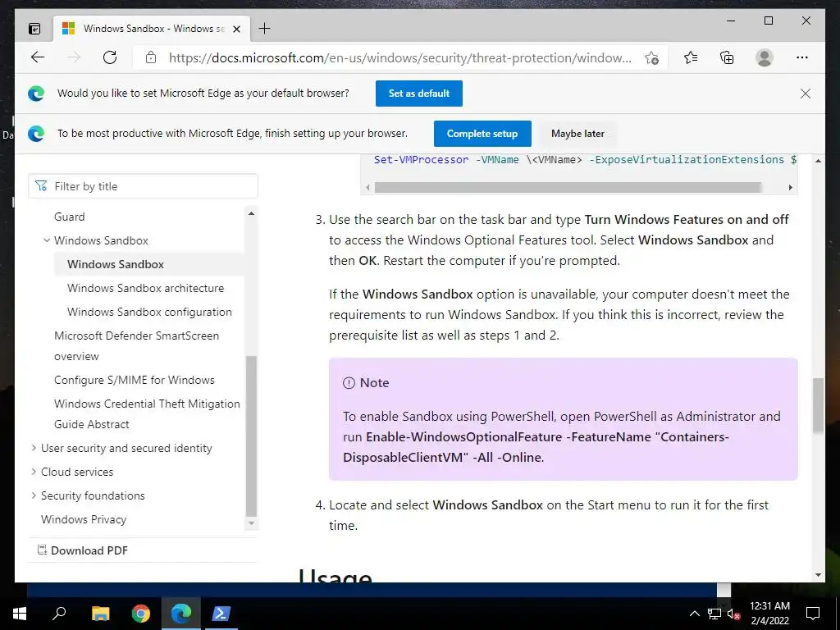Select the highlighted Windows Sandbox page
Viewport: 840px width, 630px height.
point(116,265)
